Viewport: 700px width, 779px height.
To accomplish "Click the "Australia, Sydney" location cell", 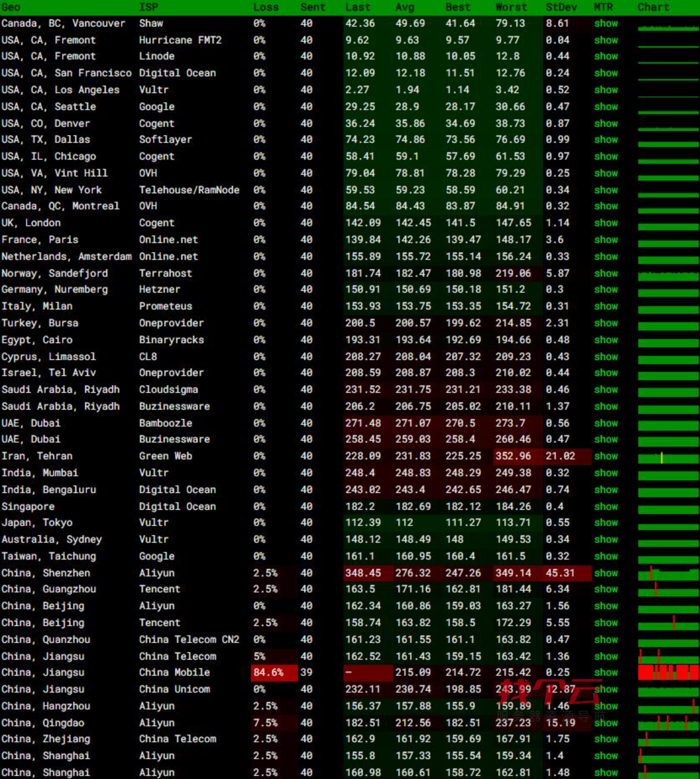I will (52, 539).
